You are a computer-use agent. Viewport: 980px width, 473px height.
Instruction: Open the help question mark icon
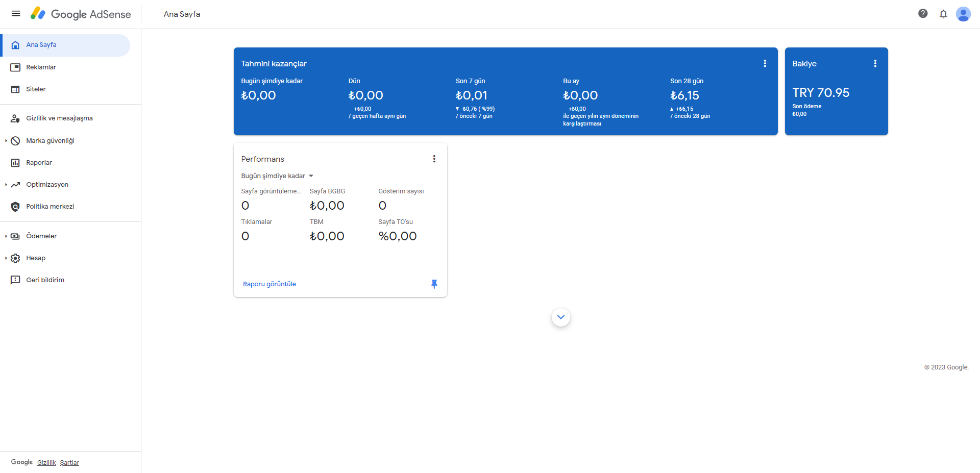tap(923, 14)
